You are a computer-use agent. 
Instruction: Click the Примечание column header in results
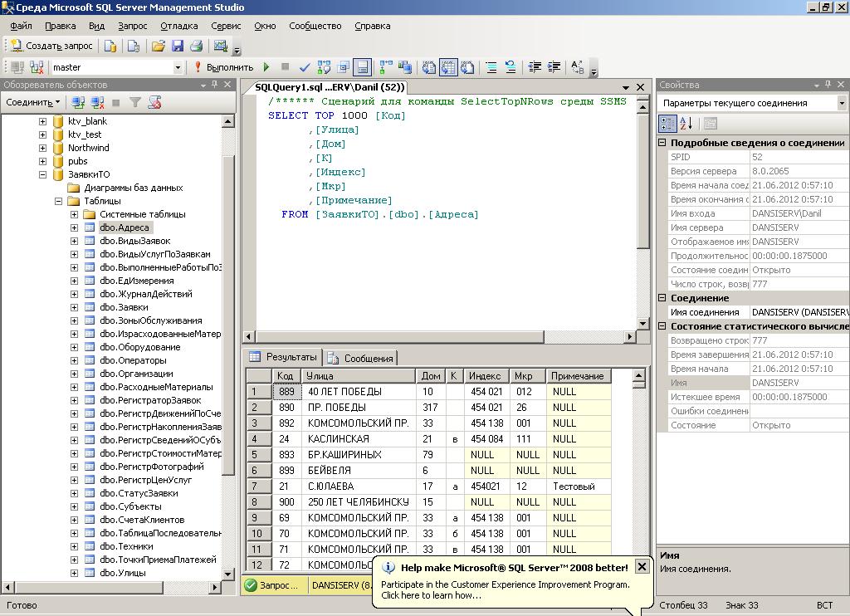[x=579, y=376]
